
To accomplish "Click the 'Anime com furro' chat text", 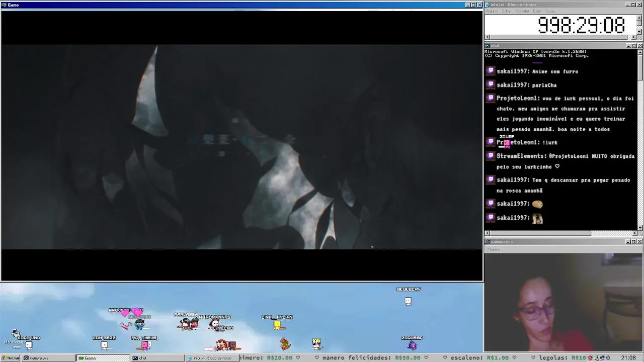I will 555,71.
